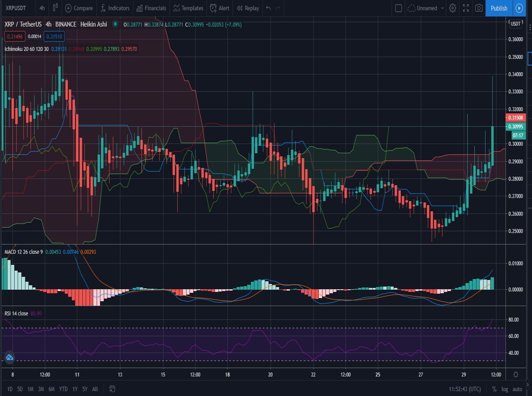532x396 pixels.
Task: Select the RSI 14 close legend
Action: 16,313
